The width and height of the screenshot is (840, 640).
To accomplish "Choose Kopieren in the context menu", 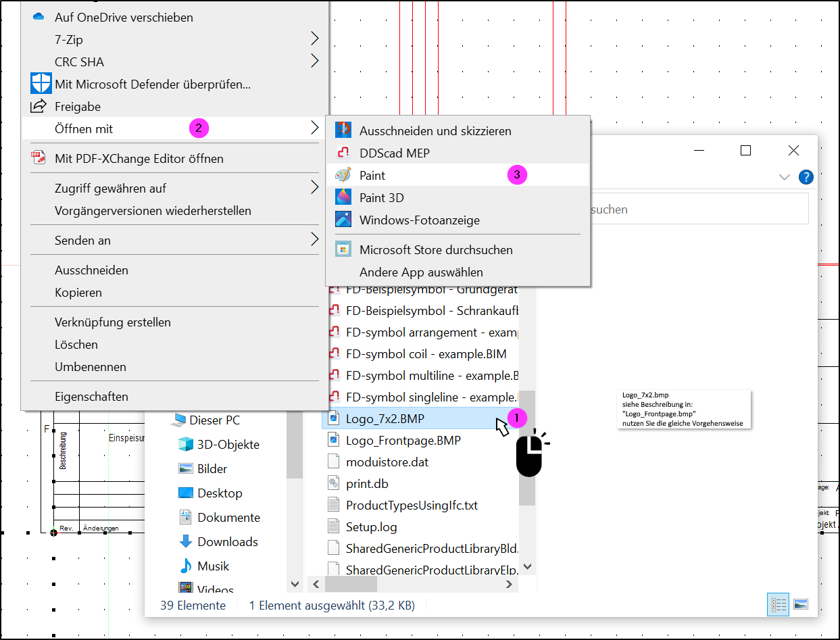I will point(78,293).
